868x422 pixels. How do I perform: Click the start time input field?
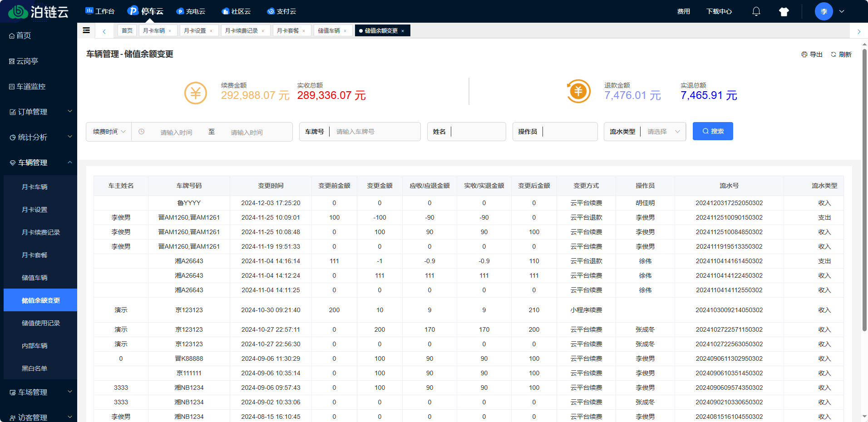[176, 132]
